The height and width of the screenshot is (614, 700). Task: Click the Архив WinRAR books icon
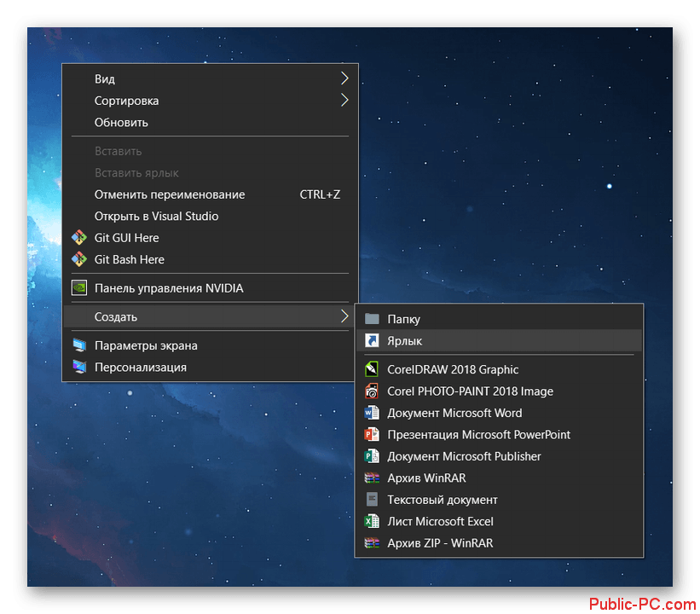pyautogui.click(x=372, y=478)
